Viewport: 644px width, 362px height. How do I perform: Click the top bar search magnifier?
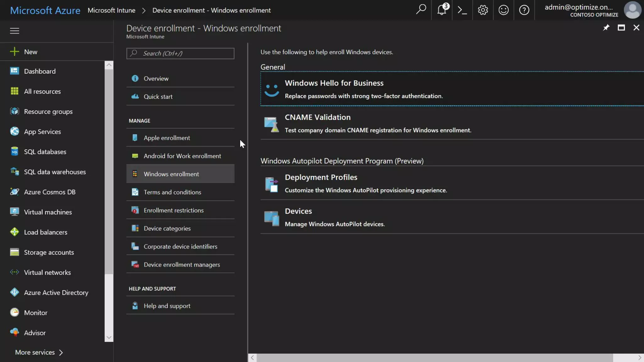pos(421,9)
